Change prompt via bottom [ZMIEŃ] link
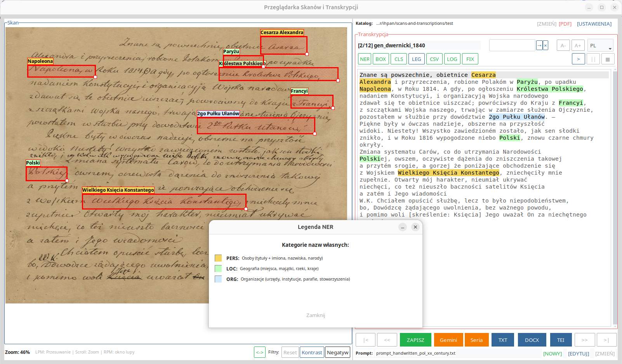 point(605,354)
